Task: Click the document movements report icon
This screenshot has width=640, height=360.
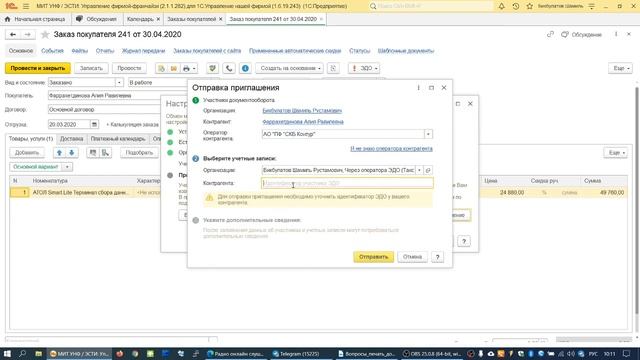Action: point(162,68)
